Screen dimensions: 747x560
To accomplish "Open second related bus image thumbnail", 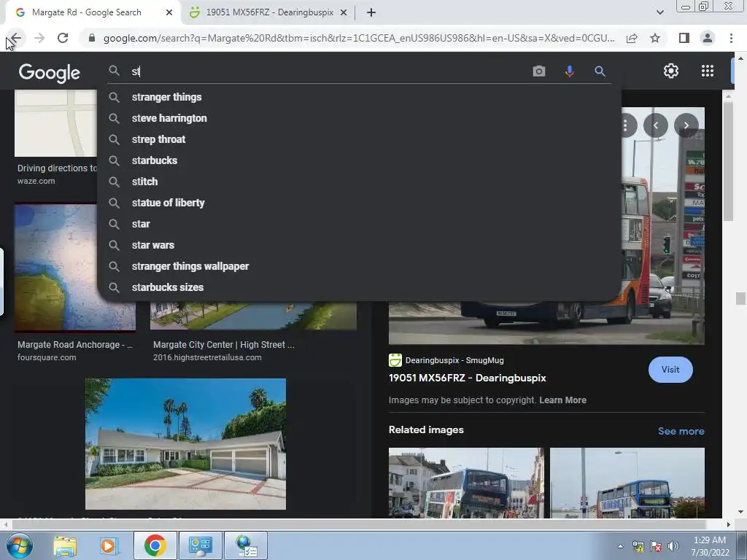I will (627, 483).
